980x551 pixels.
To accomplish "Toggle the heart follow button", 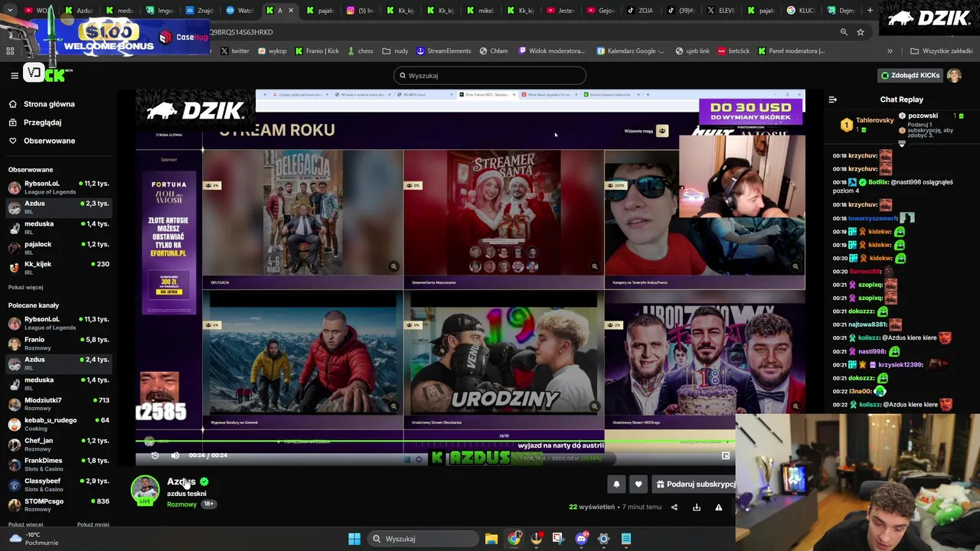I will coord(639,484).
